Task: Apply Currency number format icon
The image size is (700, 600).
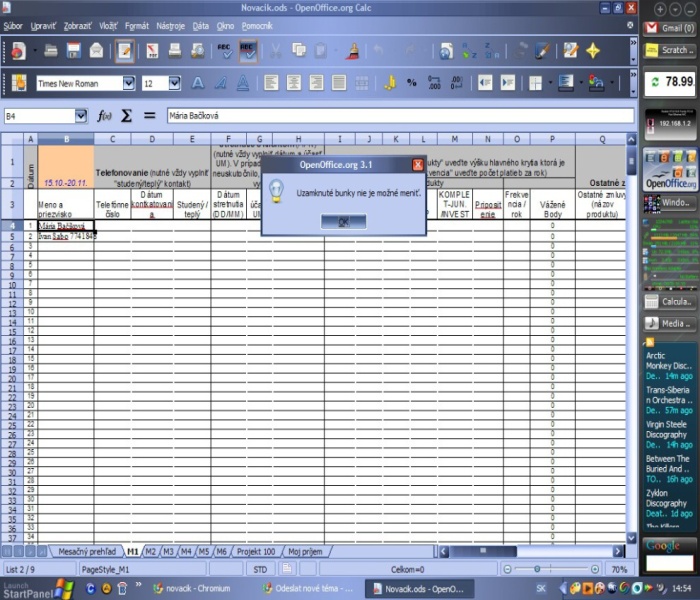Action: coord(390,83)
